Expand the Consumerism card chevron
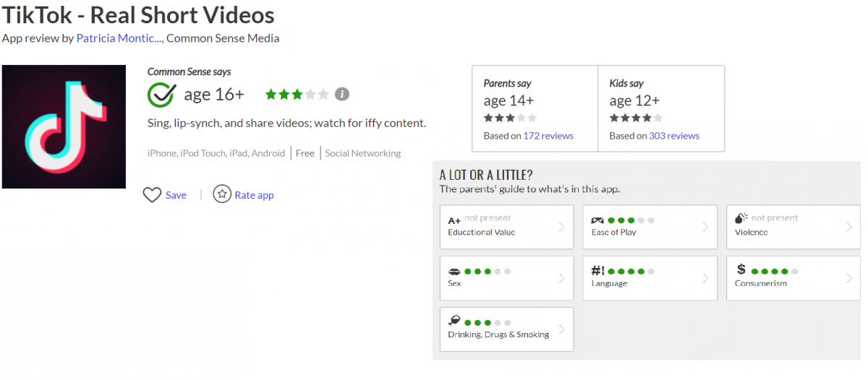868x380 pixels. (x=848, y=278)
